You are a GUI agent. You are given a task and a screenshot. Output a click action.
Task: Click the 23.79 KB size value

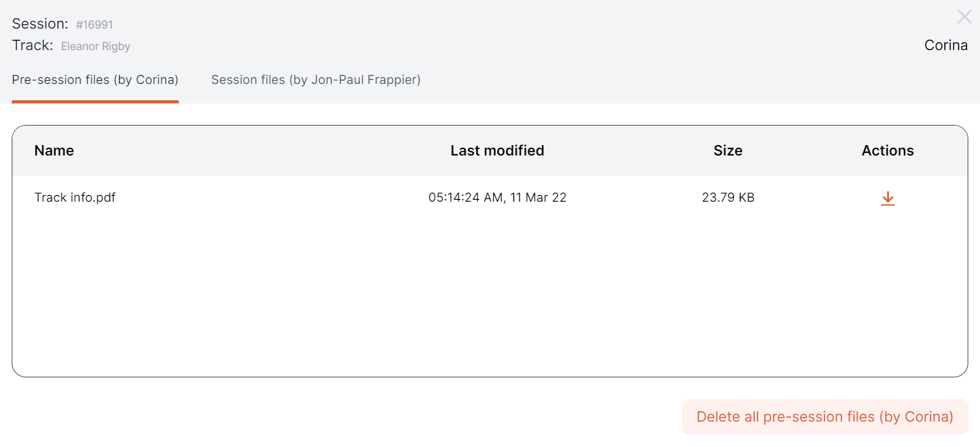(728, 197)
